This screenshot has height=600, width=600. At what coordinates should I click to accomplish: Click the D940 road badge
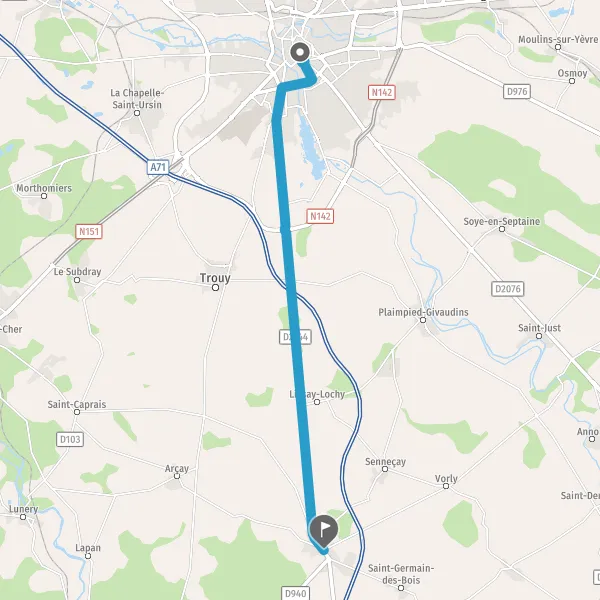(295, 593)
